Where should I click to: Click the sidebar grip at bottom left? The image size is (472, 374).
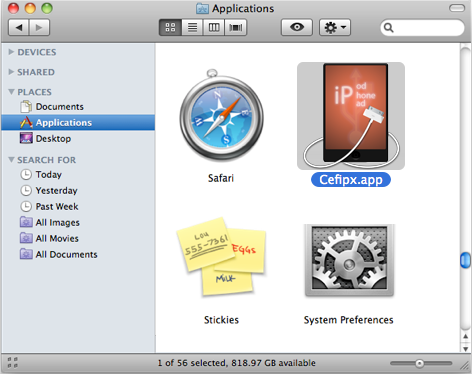(x=13, y=363)
